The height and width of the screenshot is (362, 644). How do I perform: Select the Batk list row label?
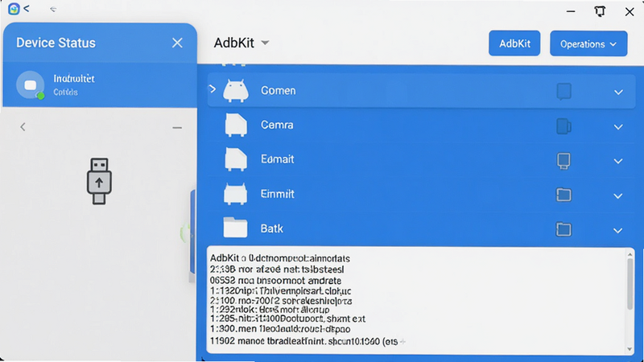[271, 228]
